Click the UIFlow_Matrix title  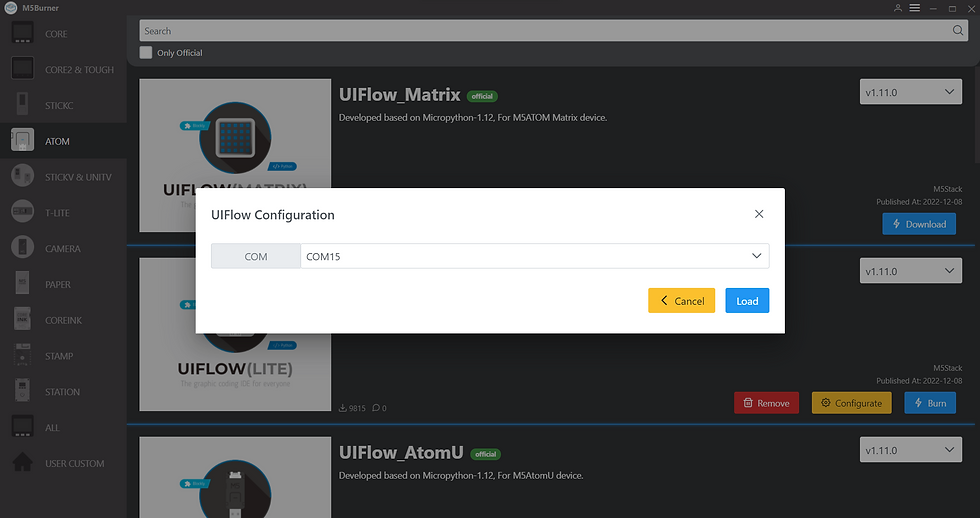pos(399,94)
